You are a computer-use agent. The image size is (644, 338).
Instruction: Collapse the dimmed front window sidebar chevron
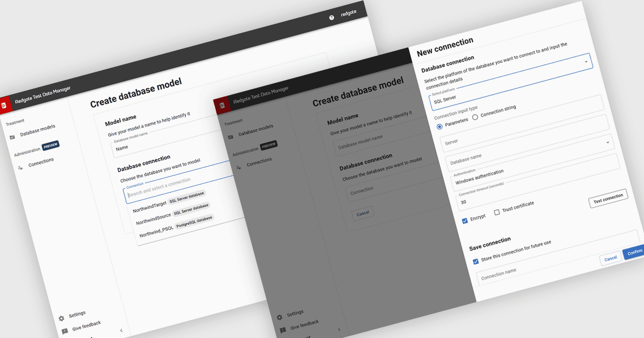pos(339,329)
